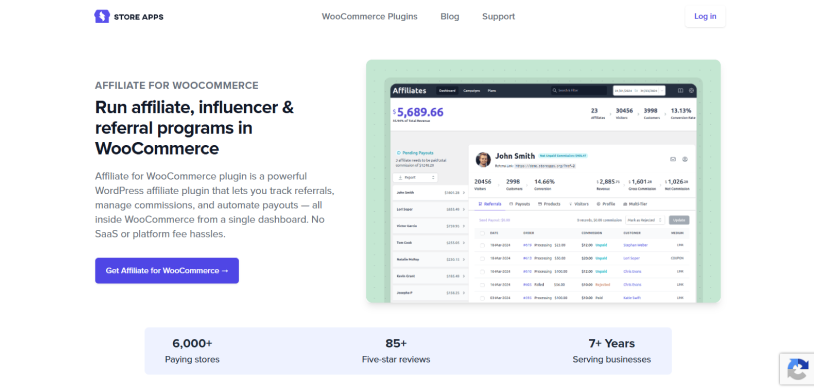The image size is (814, 390).
Task: Open order #679 link
Action: pyautogui.click(x=527, y=245)
